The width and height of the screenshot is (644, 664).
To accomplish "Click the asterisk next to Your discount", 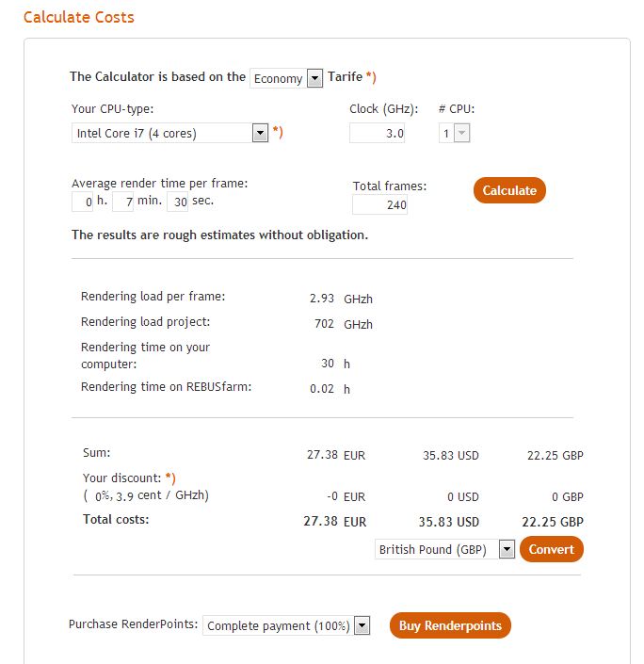I will [170, 478].
